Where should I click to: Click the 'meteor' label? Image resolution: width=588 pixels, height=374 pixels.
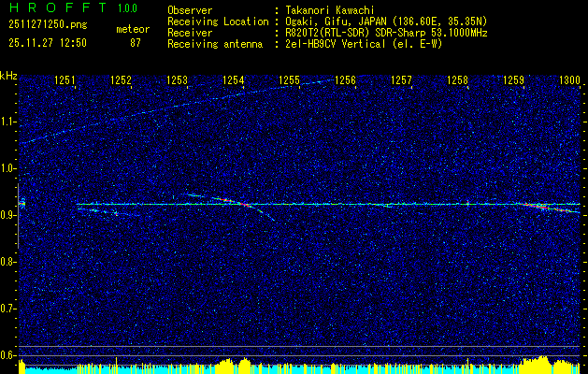(133, 29)
